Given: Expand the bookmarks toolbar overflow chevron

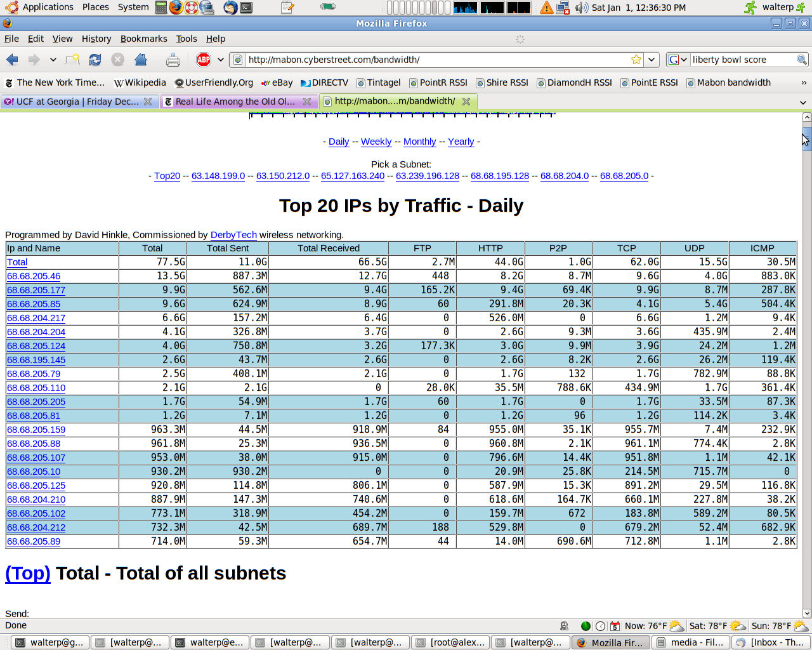Looking at the screenshot, I should (804, 83).
